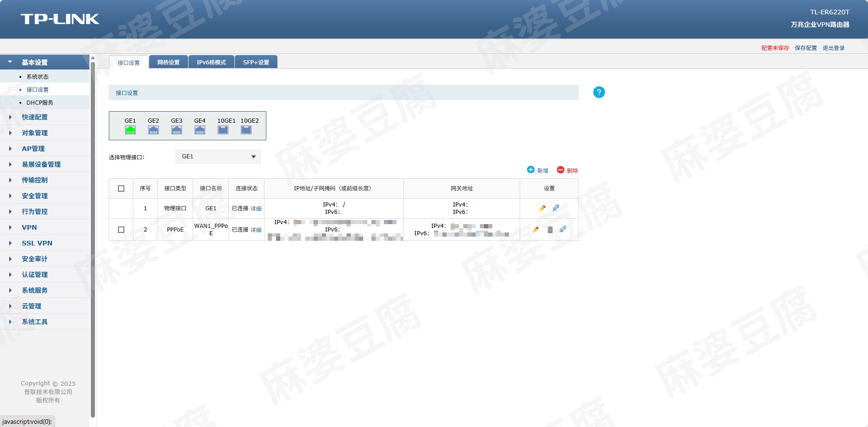Viewport: 868px width, 427px height.
Task: Expand the AP管理 menu
Action: coord(44,149)
